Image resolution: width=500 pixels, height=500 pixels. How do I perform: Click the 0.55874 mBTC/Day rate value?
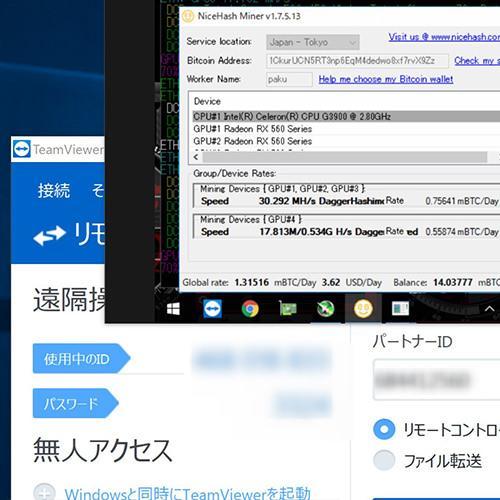coord(462,232)
